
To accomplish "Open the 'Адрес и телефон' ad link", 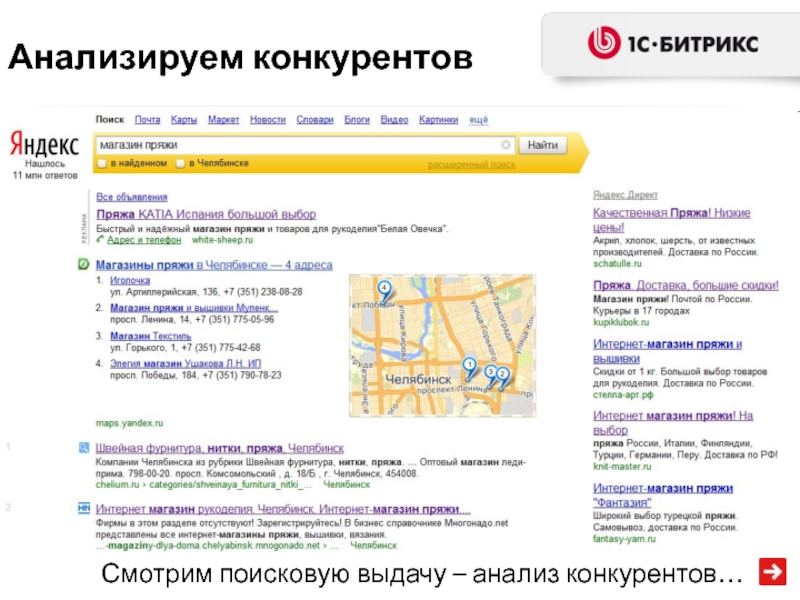I will pyautogui.click(x=144, y=240).
